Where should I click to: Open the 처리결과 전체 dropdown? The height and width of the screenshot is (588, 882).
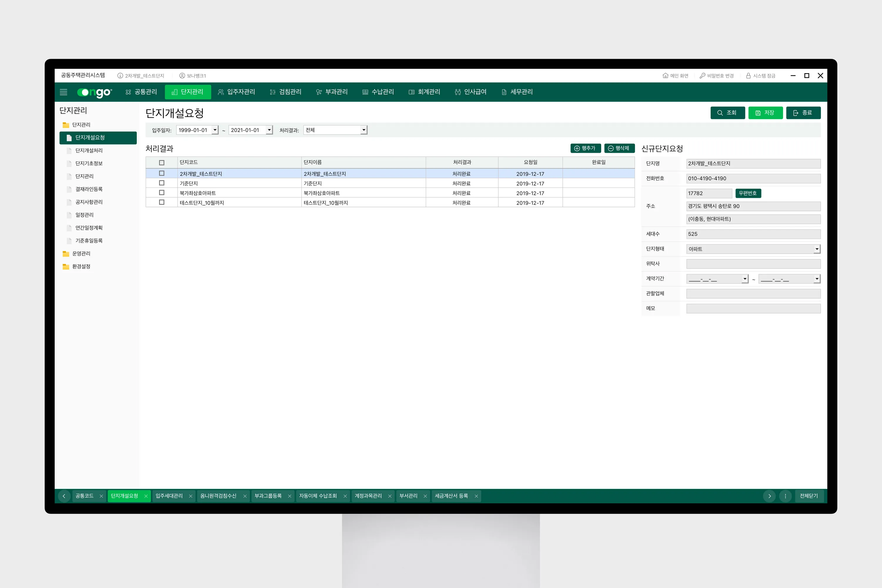[363, 130]
